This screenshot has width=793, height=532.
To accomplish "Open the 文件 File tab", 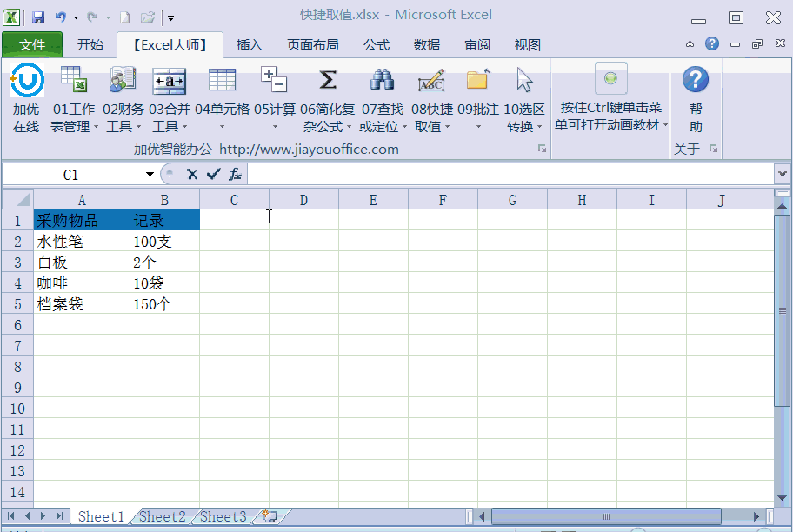I will click(x=32, y=44).
